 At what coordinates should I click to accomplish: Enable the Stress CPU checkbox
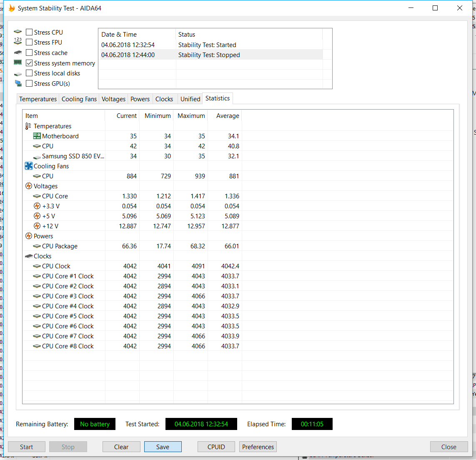(x=29, y=32)
